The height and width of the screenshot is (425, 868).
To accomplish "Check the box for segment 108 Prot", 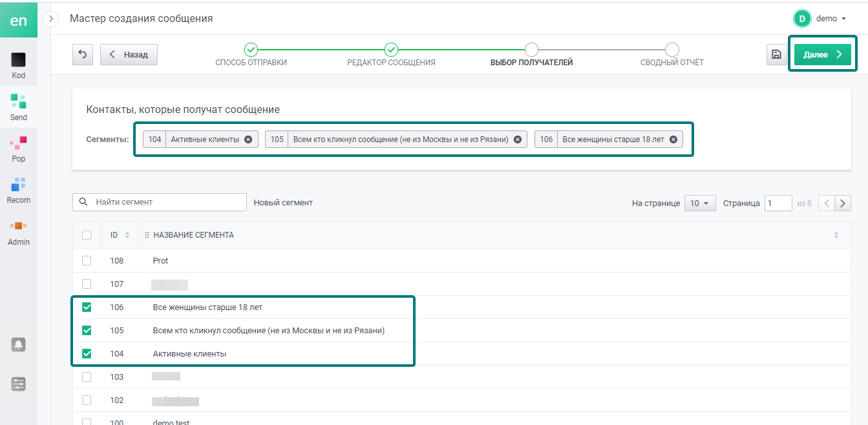I will coord(87,261).
